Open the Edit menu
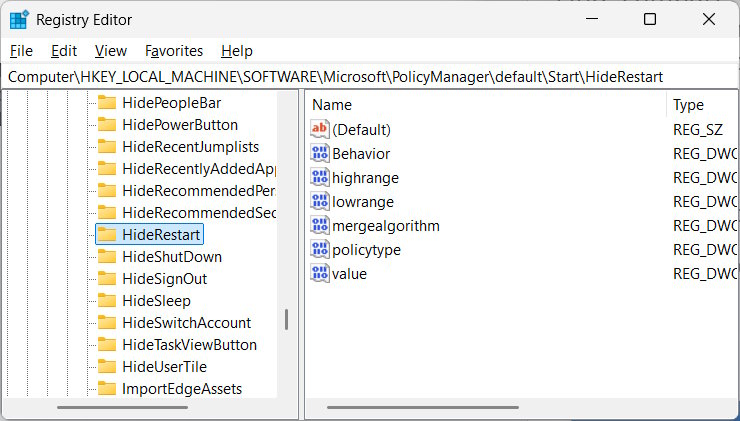 (x=64, y=51)
